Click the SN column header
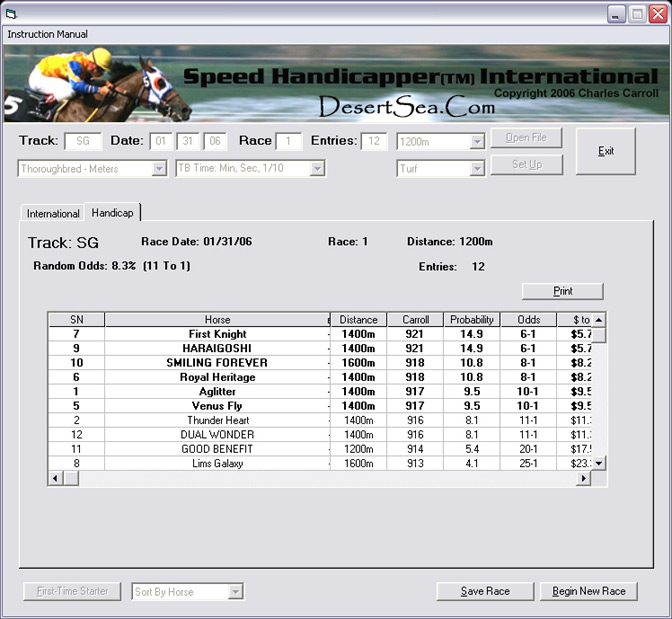Screen dimensions: 672x619 coord(76,320)
